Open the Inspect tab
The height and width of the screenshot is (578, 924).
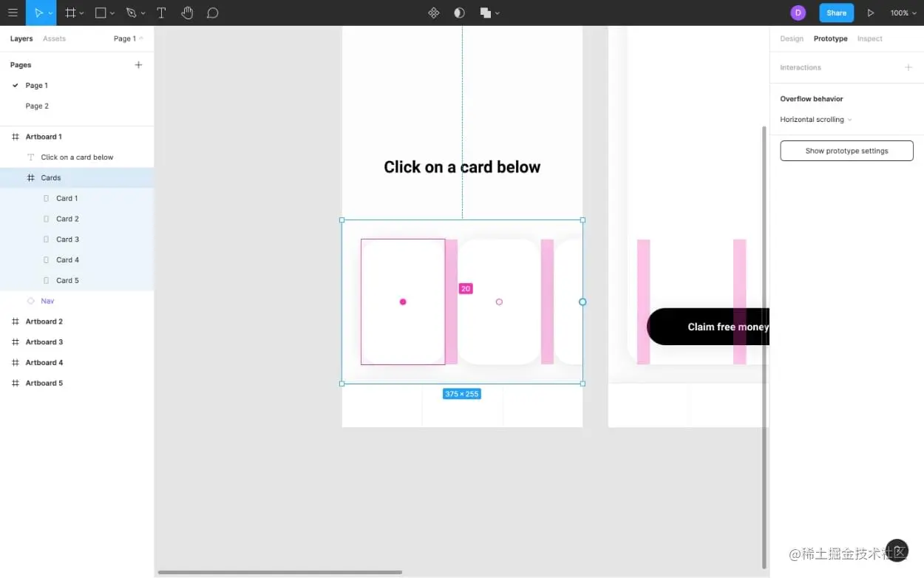870,38
